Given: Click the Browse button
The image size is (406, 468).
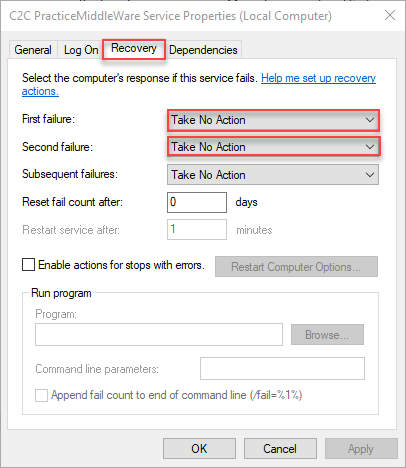Looking at the screenshot, I should click(x=327, y=335).
